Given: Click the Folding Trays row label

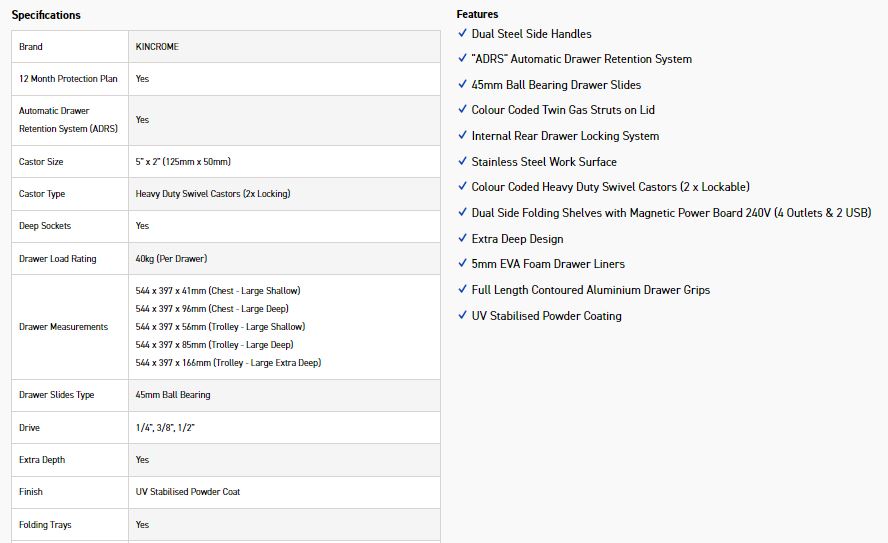Looking at the screenshot, I should click(x=45, y=525).
